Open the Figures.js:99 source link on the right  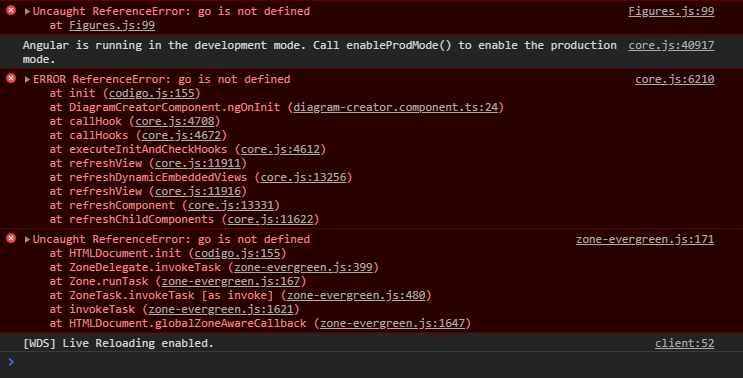click(671, 11)
